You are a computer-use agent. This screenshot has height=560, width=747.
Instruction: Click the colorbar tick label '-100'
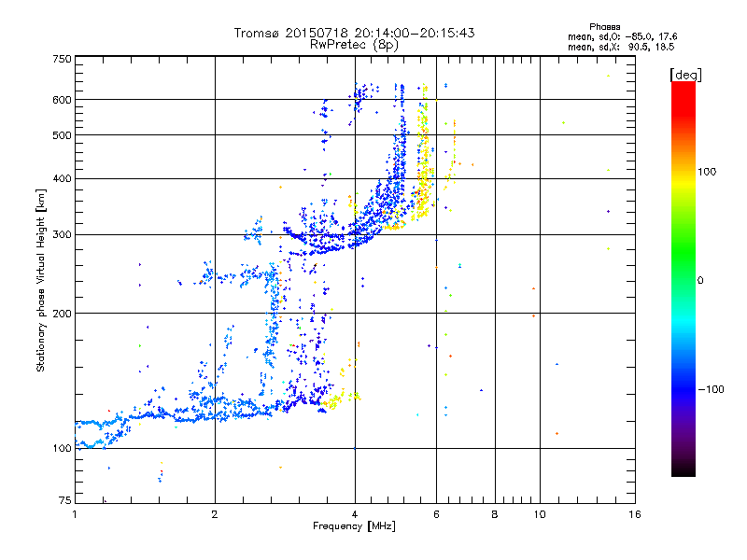[711, 389]
